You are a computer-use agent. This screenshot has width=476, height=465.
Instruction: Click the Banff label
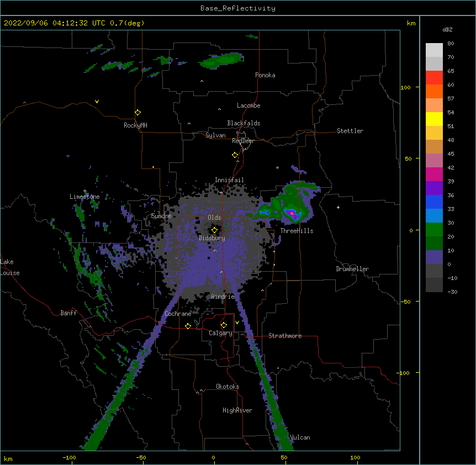(x=68, y=313)
